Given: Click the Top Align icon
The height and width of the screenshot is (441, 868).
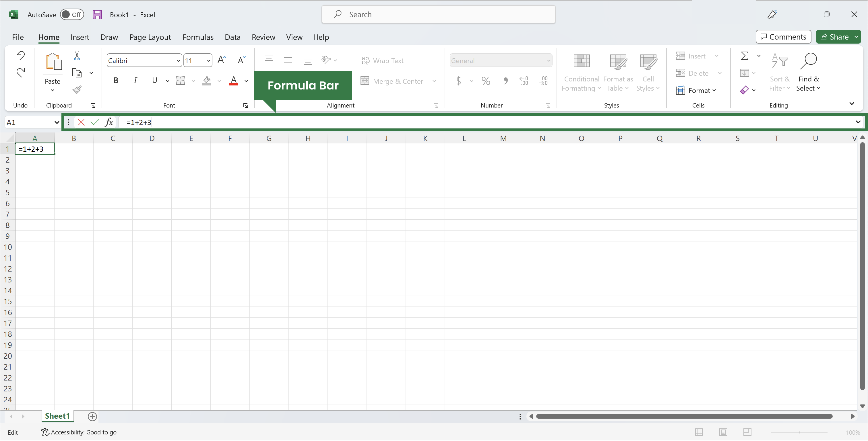Looking at the screenshot, I should pyautogui.click(x=269, y=58).
